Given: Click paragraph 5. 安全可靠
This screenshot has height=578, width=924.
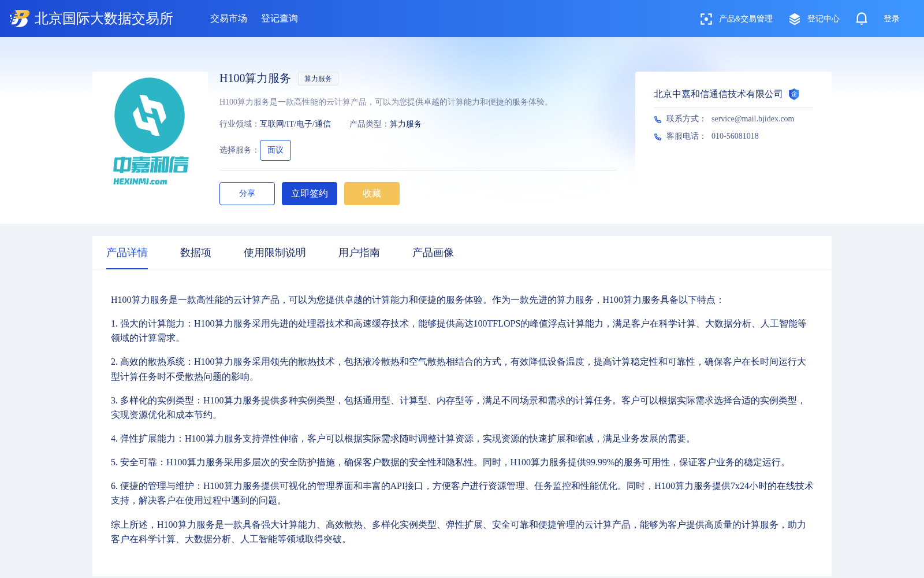Looking at the screenshot, I should click(x=450, y=462).
